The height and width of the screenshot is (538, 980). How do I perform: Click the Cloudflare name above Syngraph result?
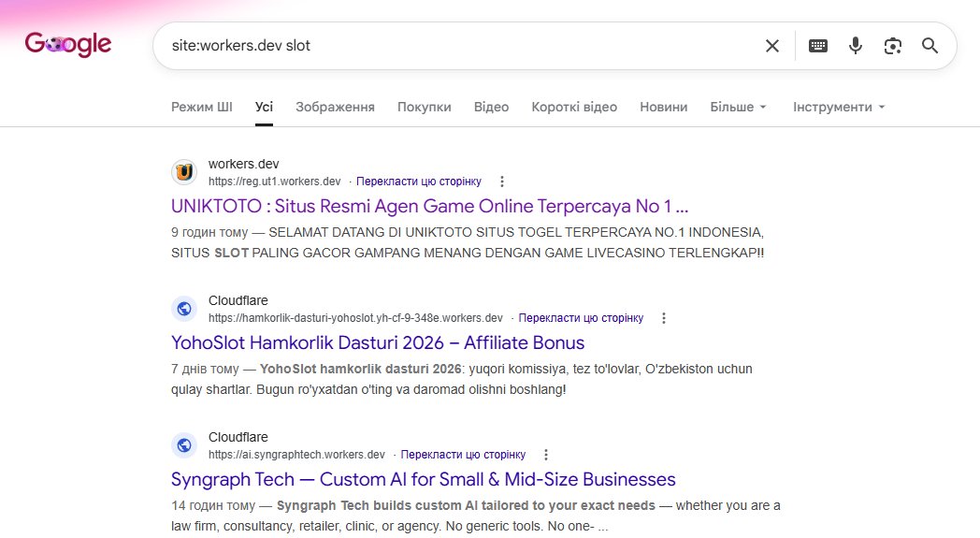point(238,437)
